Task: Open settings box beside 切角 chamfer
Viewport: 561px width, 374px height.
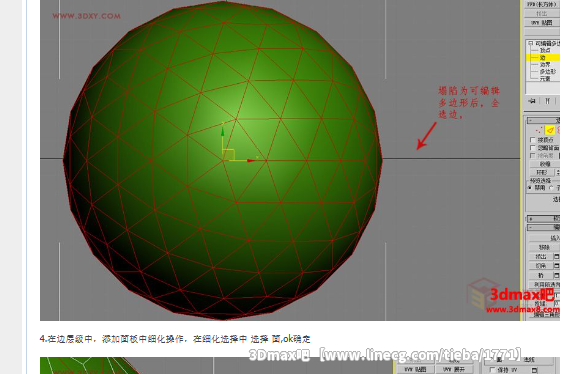Action: pos(557,266)
